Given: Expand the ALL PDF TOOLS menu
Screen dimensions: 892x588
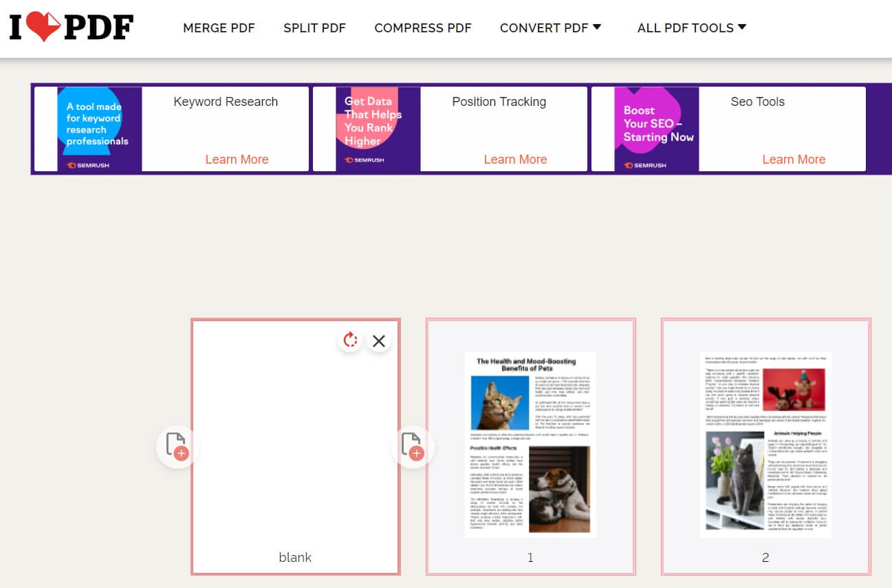Looking at the screenshot, I should pyautogui.click(x=690, y=28).
